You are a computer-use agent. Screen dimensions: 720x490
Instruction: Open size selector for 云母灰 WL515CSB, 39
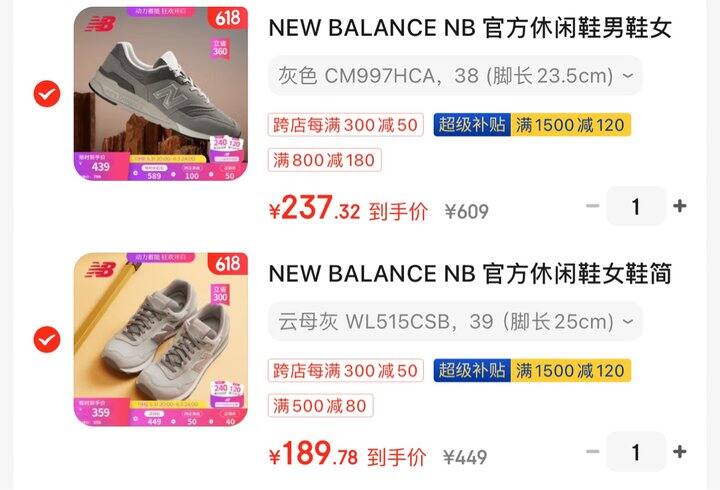[x=455, y=321]
